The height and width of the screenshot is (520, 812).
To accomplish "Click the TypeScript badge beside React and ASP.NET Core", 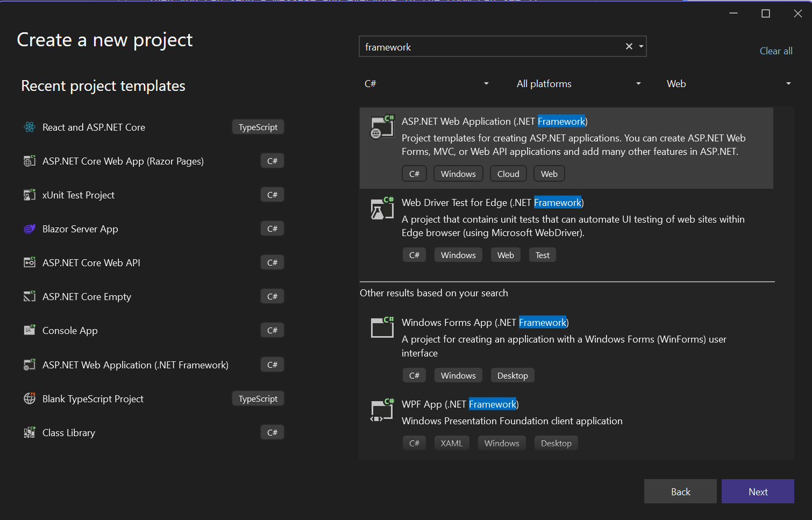I will pos(258,127).
